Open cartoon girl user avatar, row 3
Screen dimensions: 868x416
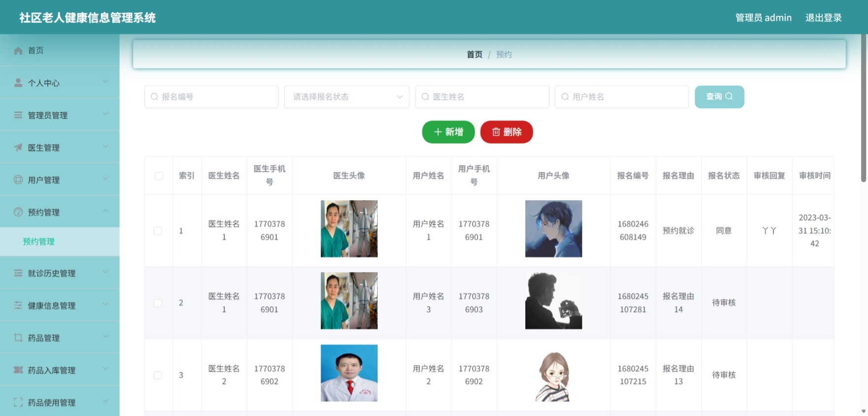coord(553,373)
